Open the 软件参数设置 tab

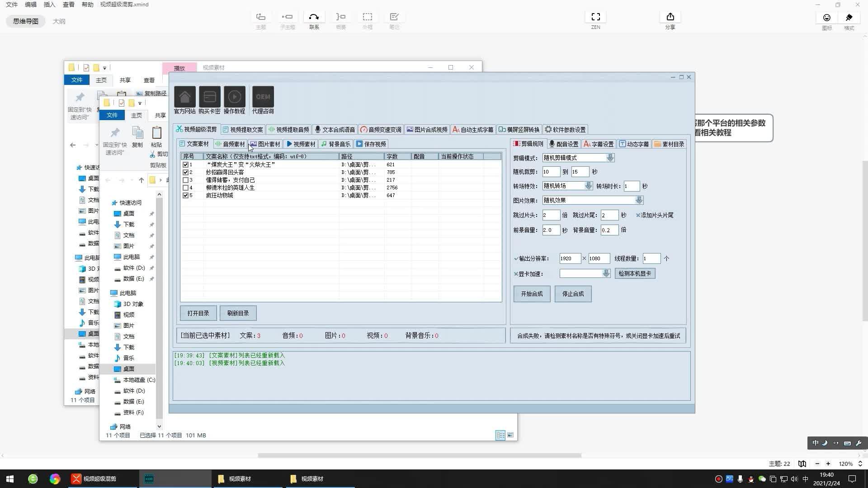pos(565,129)
